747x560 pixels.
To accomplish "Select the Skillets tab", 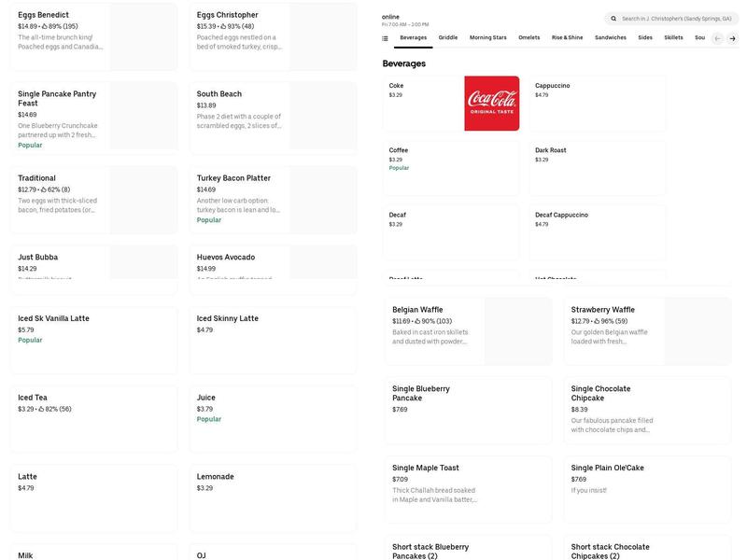I will click(673, 38).
